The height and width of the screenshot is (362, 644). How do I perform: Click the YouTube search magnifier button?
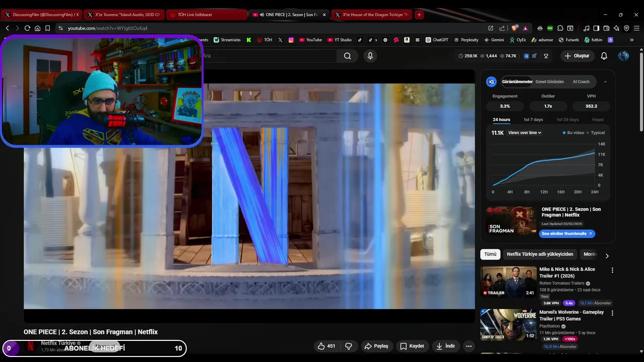coord(347,56)
